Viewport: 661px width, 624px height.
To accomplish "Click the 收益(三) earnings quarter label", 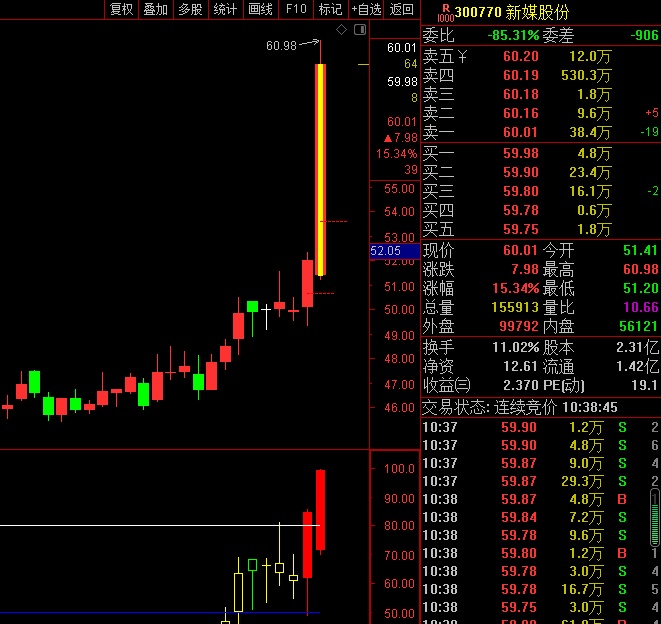I will [445, 385].
